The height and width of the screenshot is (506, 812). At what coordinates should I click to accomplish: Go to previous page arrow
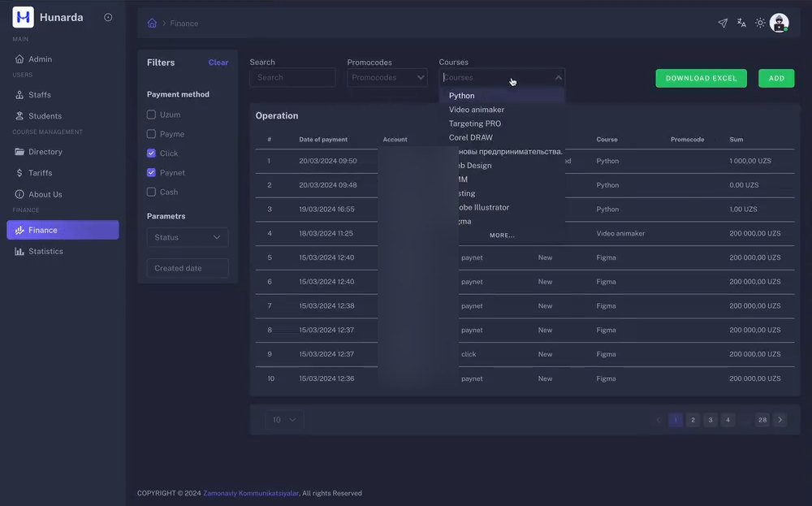point(659,420)
